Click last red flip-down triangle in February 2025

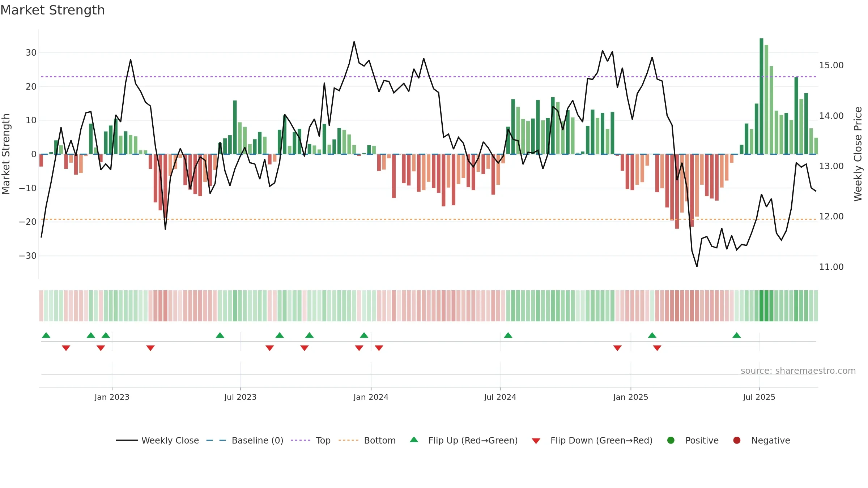(x=657, y=348)
